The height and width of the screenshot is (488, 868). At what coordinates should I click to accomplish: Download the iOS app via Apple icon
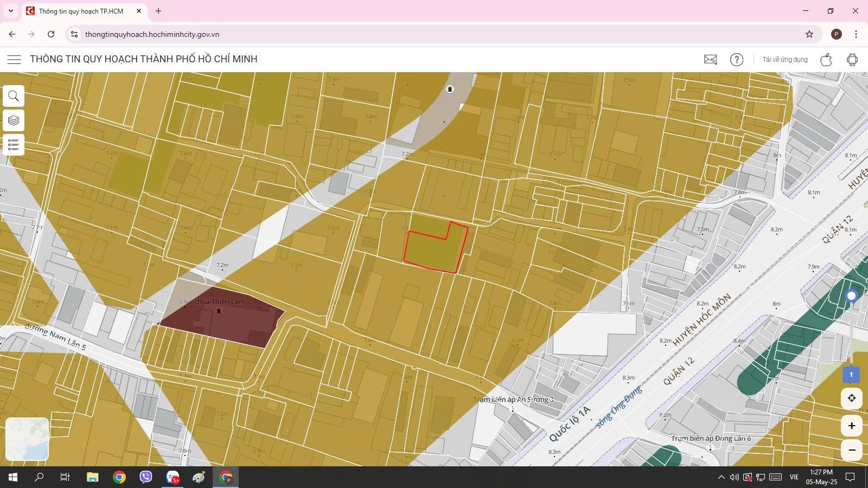coord(826,60)
